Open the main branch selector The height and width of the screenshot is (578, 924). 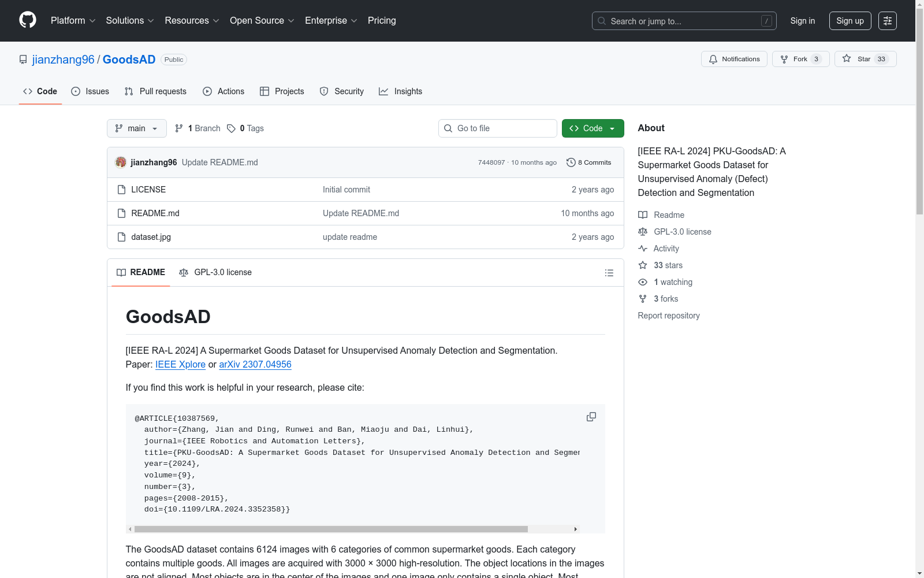click(x=137, y=128)
